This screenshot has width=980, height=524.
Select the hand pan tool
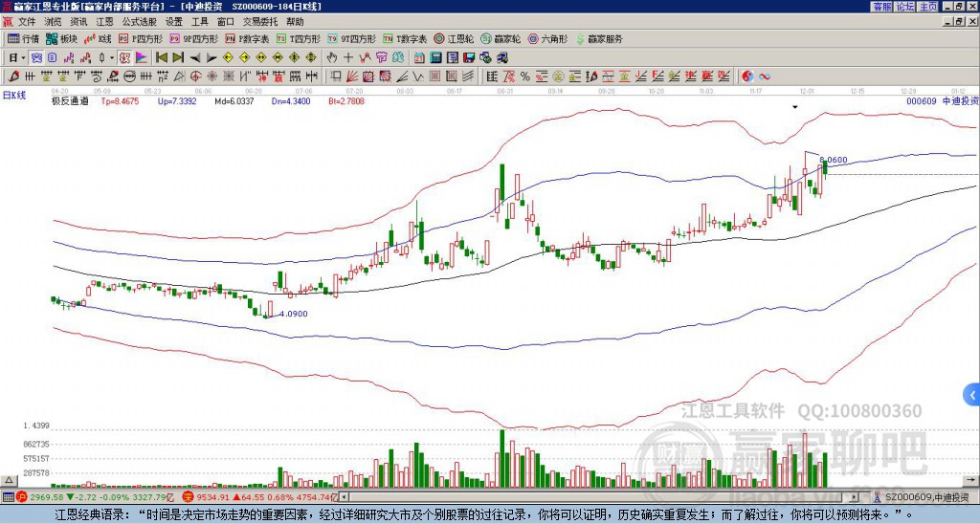332,58
